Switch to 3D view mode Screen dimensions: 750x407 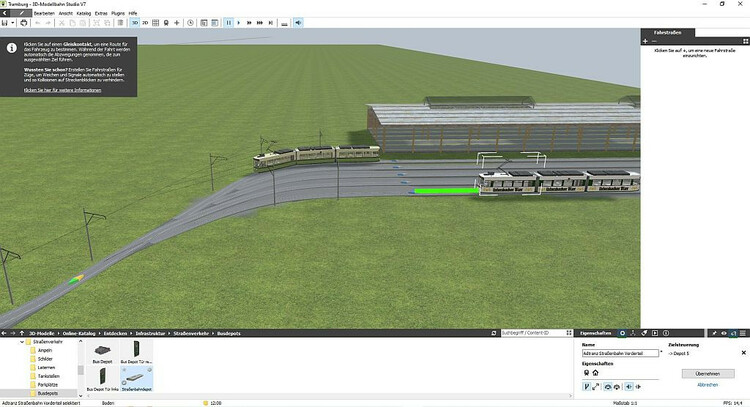(135, 22)
